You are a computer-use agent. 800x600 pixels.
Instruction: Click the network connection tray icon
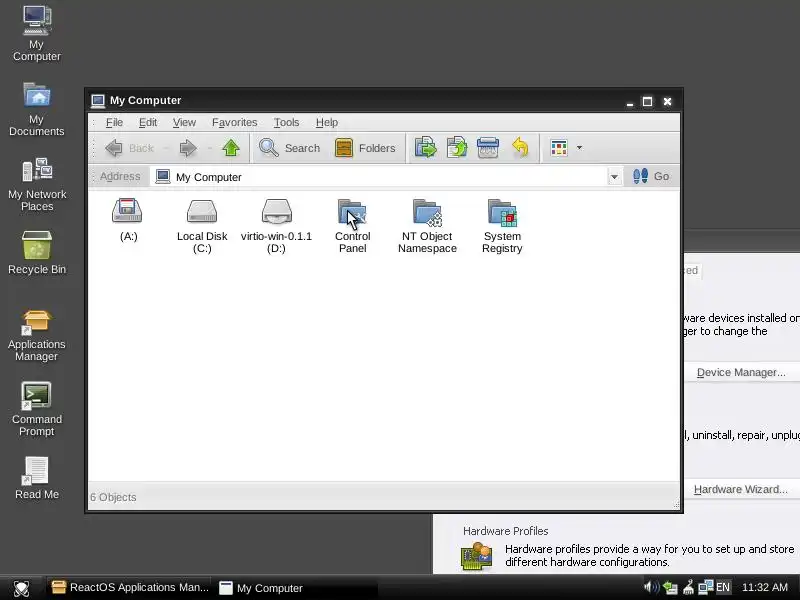[x=705, y=588]
